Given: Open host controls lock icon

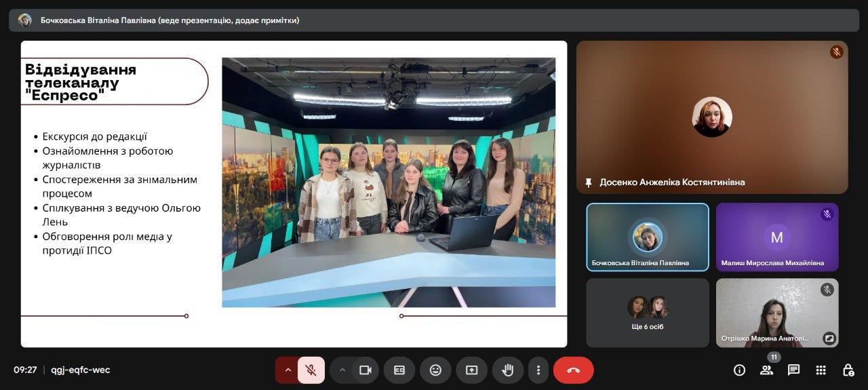Looking at the screenshot, I should pyautogui.click(x=848, y=370).
